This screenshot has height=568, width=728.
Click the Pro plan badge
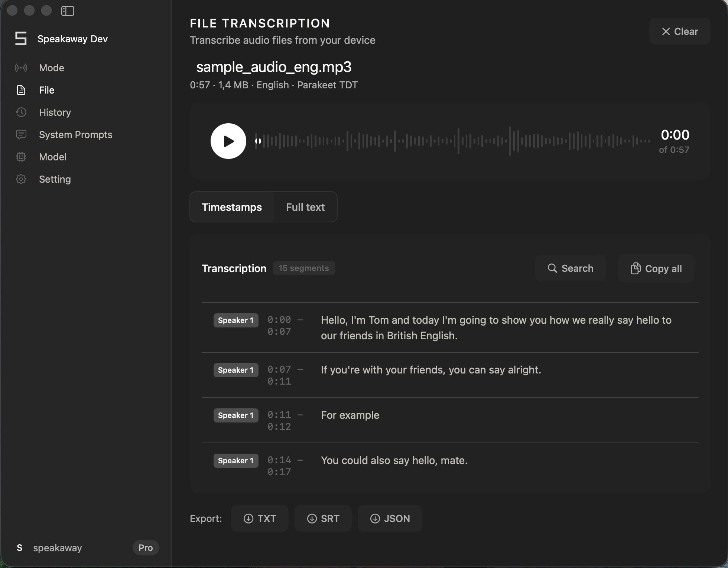pos(146,548)
